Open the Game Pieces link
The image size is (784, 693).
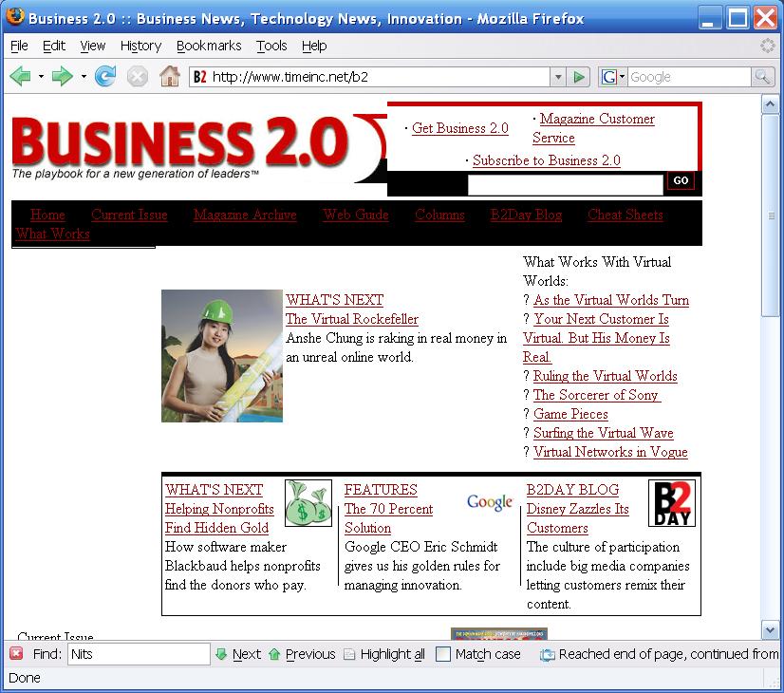pos(570,414)
